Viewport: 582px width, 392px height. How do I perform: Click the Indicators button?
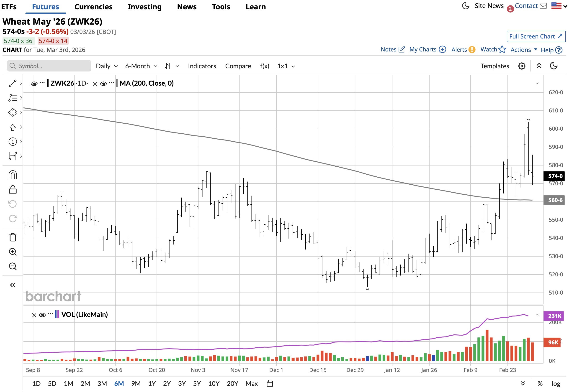click(202, 66)
